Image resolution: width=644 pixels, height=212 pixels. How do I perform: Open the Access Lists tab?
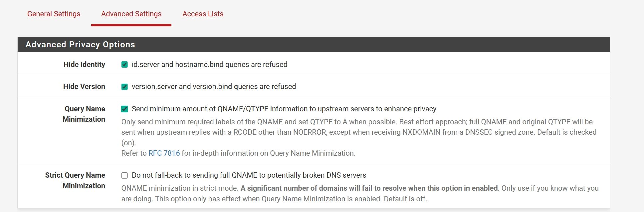(203, 14)
